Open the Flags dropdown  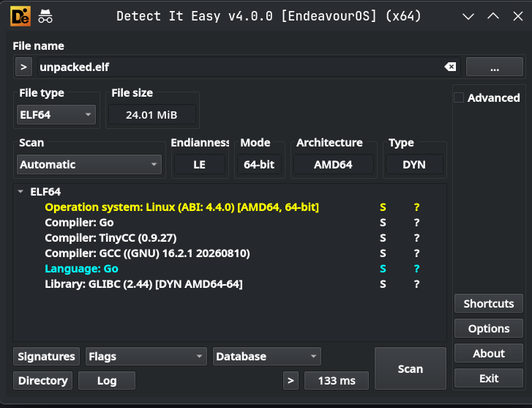tap(146, 357)
